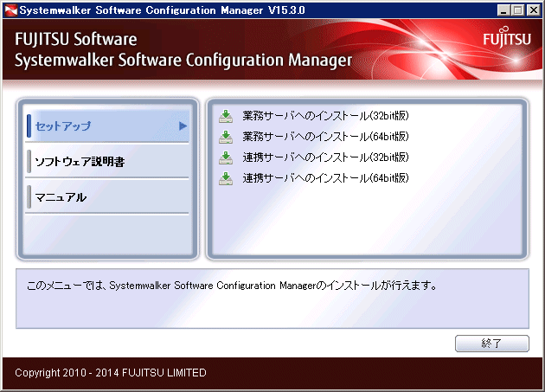The height and width of the screenshot is (392, 545).
Task: Click the description text このメニューでは
Action: pyautogui.click(x=232, y=286)
